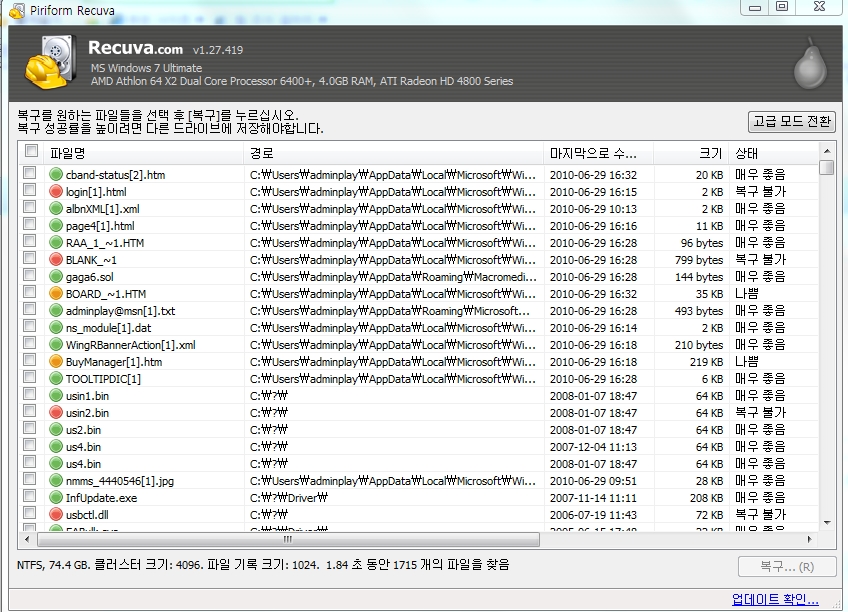Image resolution: width=848 pixels, height=612 pixels.
Task: Tick the checkbox for TOOLTIPDIC[1]
Action: (x=31, y=379)
